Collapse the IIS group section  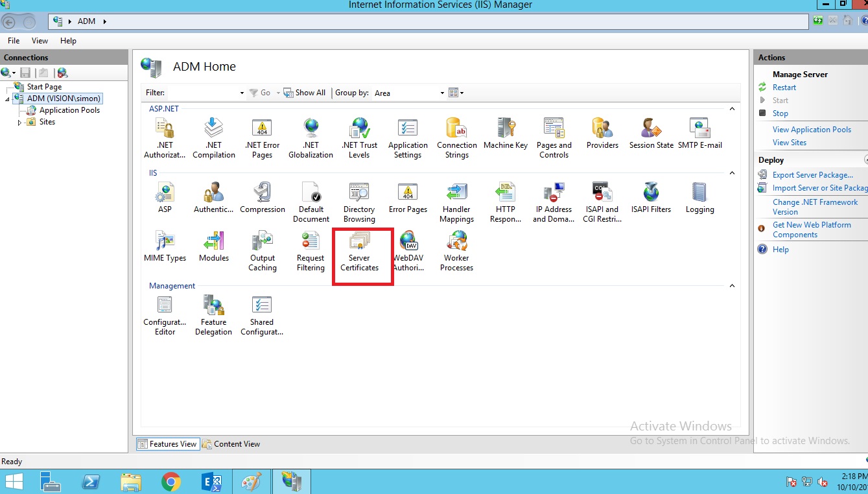point(732,173)
